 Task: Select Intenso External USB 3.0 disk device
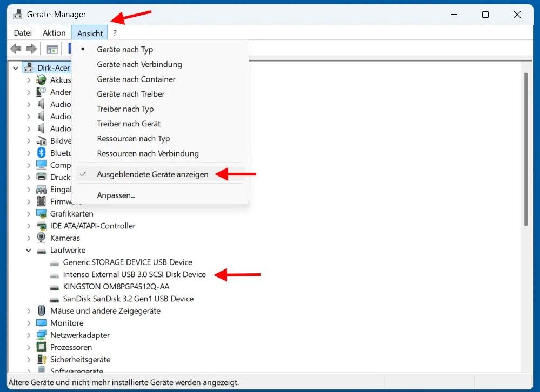134,274
